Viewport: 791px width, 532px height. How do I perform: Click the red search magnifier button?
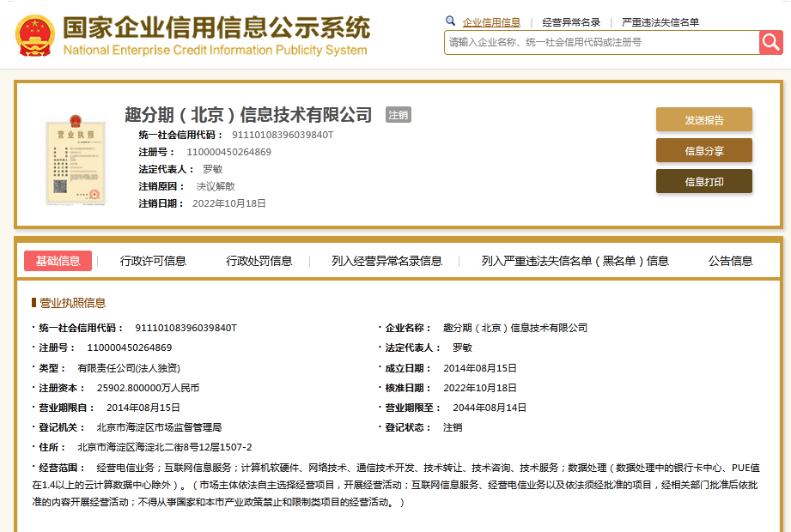(x=770, y=42)
